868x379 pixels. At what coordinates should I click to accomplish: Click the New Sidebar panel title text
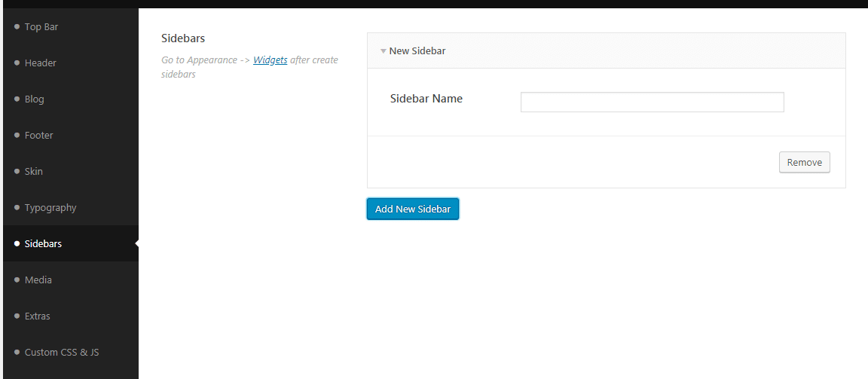point(417,51)
